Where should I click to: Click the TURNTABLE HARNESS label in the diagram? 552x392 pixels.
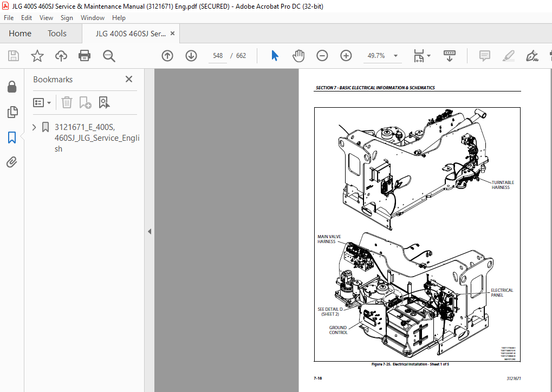coord(502,185)
